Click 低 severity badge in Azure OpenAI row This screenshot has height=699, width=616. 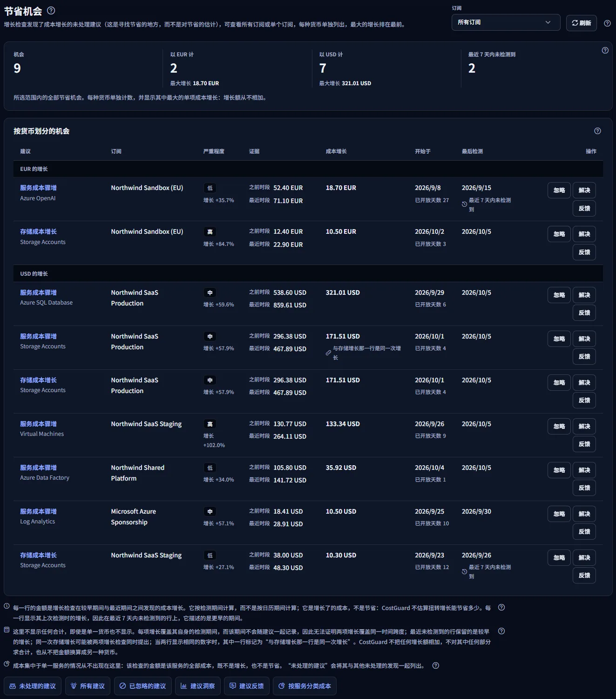pos(210,188)
